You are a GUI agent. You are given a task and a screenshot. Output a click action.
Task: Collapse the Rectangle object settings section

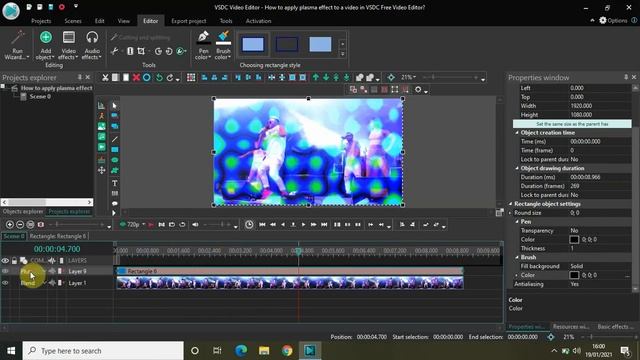[x=510, y=204]
